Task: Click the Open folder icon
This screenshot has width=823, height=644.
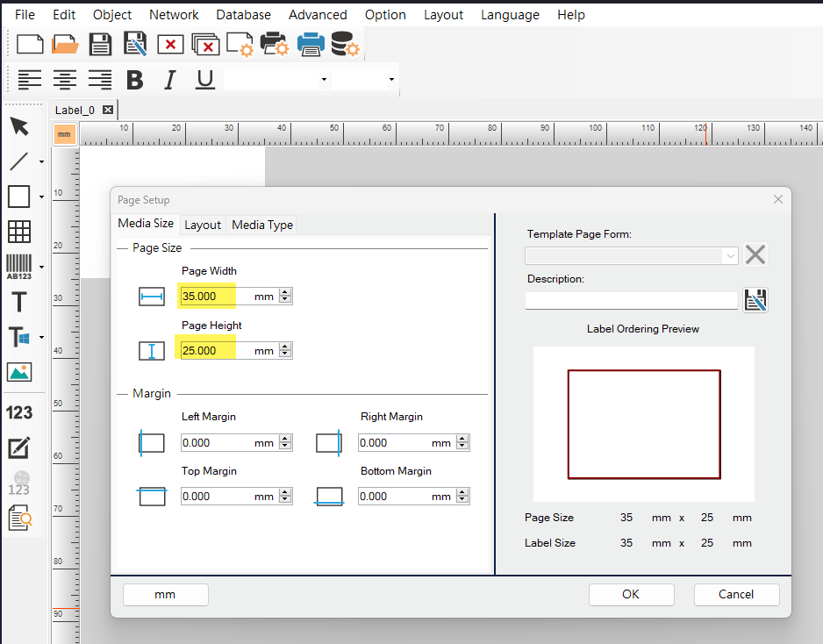Action: click(65, 44)
